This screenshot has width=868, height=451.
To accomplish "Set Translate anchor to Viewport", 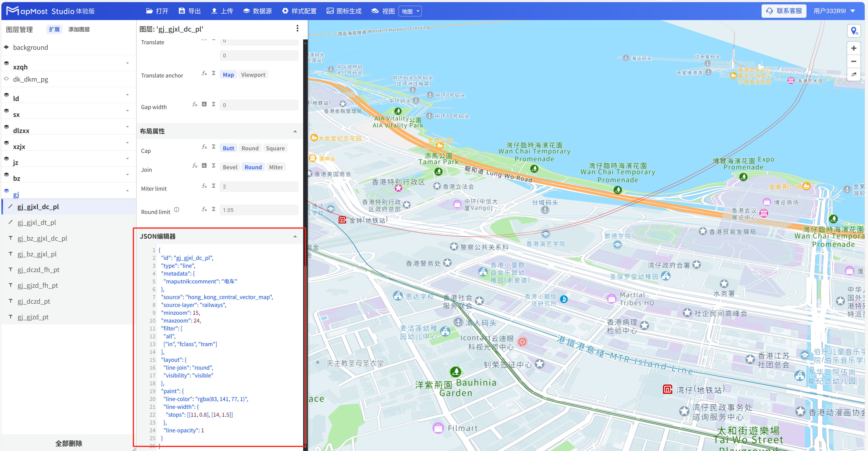I will click(x=253, y=74).
